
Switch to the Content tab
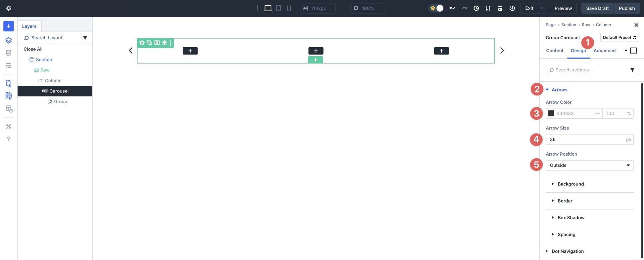(555, 51)
